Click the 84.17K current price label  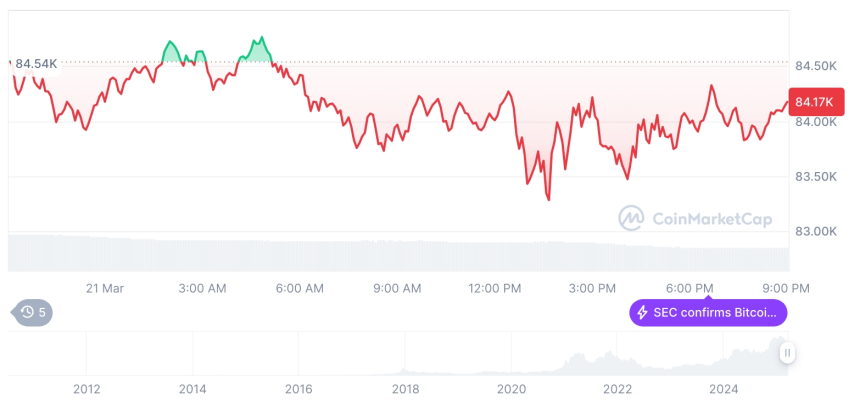809,101
